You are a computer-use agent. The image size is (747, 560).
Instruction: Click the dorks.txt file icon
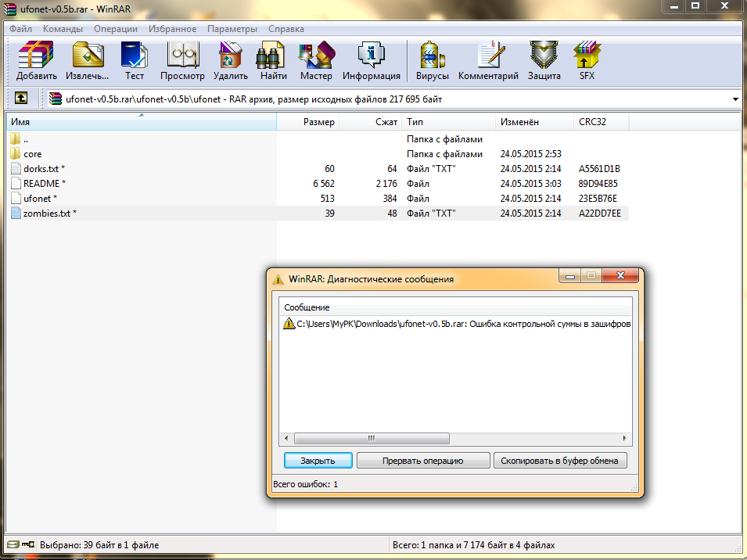(16, 168)
